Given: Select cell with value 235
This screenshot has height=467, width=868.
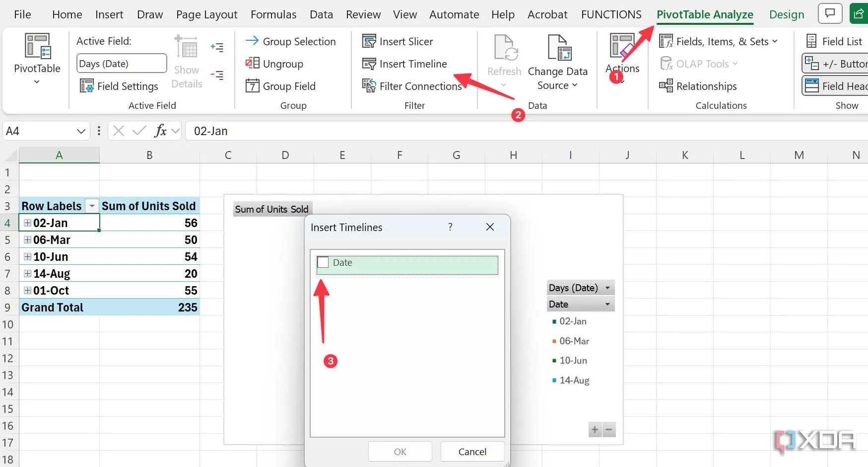Looking at the screenshot, I should [x=149, y=307].
